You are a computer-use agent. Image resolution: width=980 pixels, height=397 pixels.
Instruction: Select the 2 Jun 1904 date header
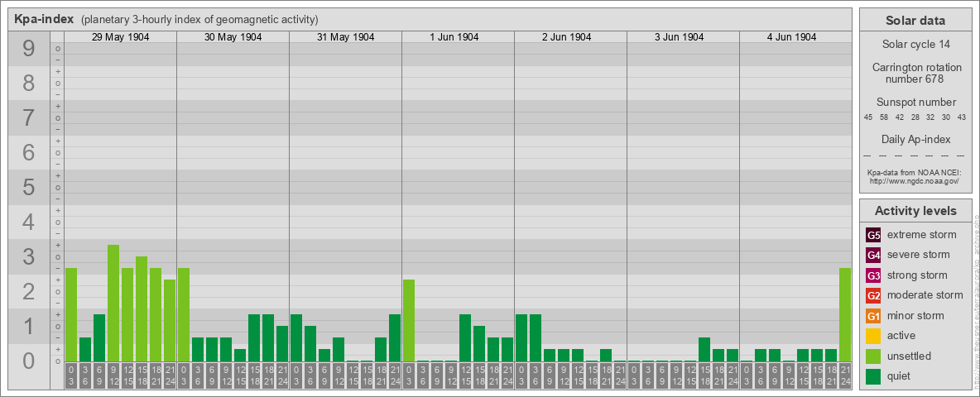pyautogui.click(x=567, y=37)
